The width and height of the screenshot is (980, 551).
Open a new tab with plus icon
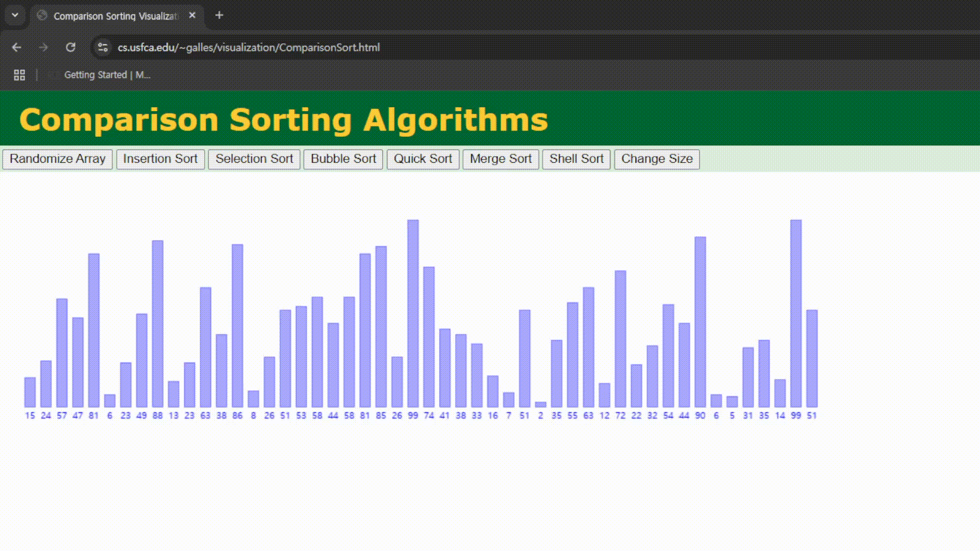(219, 15)
